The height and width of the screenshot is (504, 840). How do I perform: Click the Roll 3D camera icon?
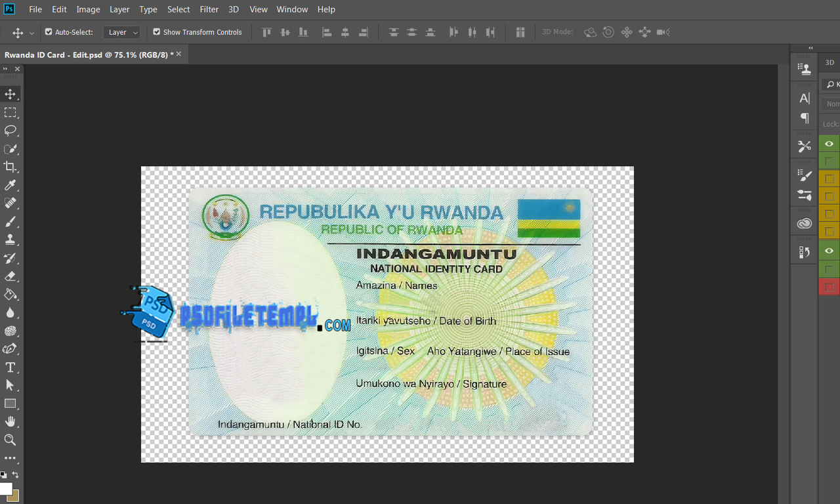(608, 32)
